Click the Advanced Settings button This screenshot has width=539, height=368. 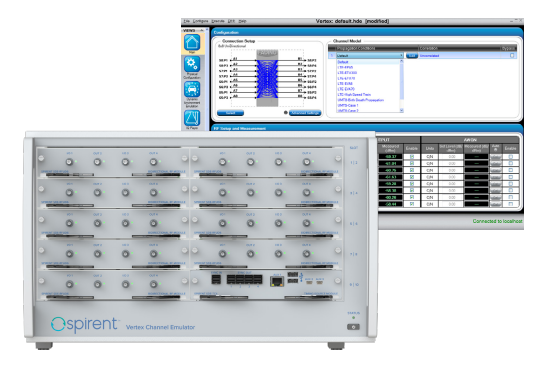[305, 113]
